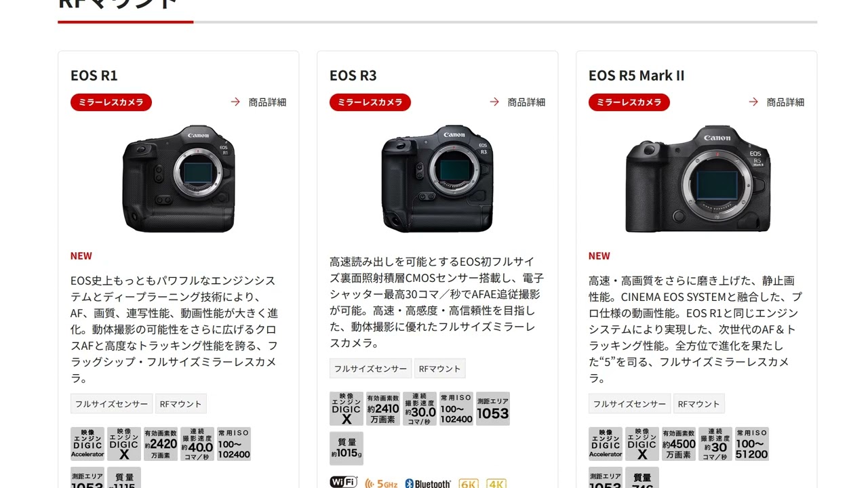This screenshot has width=868, height=488.
Task: Click the EOS R5 Mark II details arrow icon
Action: 753,102
